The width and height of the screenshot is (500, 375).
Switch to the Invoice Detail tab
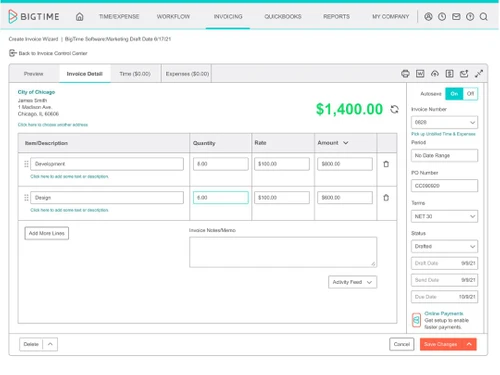tap(84, 74)
